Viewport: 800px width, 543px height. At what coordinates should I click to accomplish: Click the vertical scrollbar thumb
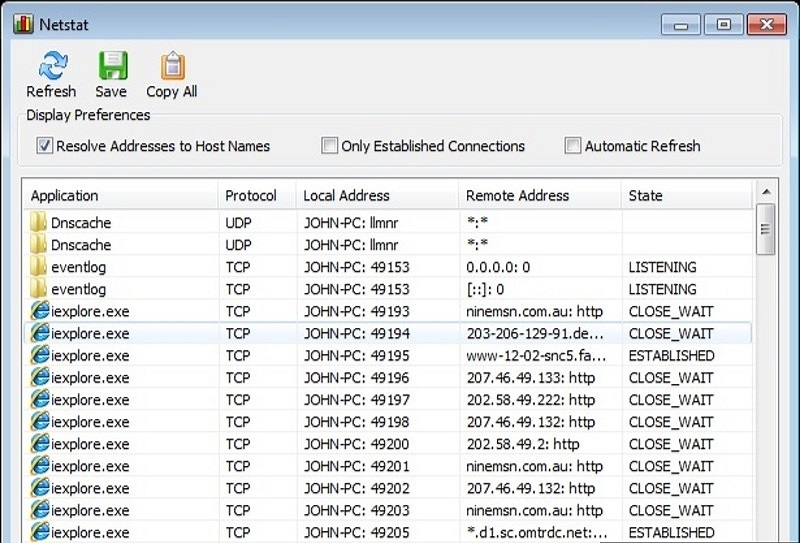(766, 229)
